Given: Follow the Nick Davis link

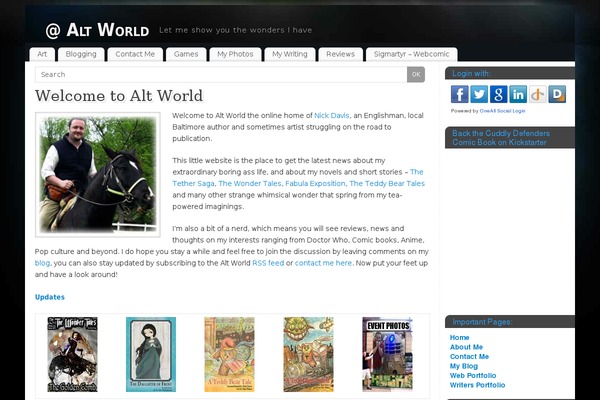Looking at the screenshot, I should (x=332, y=116).
